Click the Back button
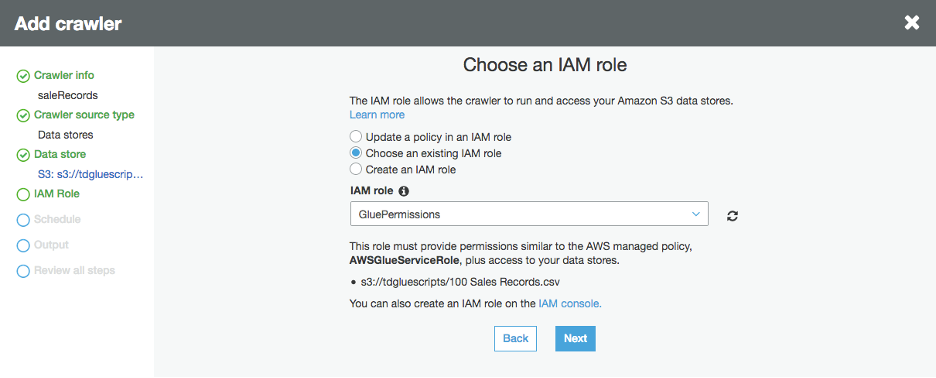 point(516,339)
